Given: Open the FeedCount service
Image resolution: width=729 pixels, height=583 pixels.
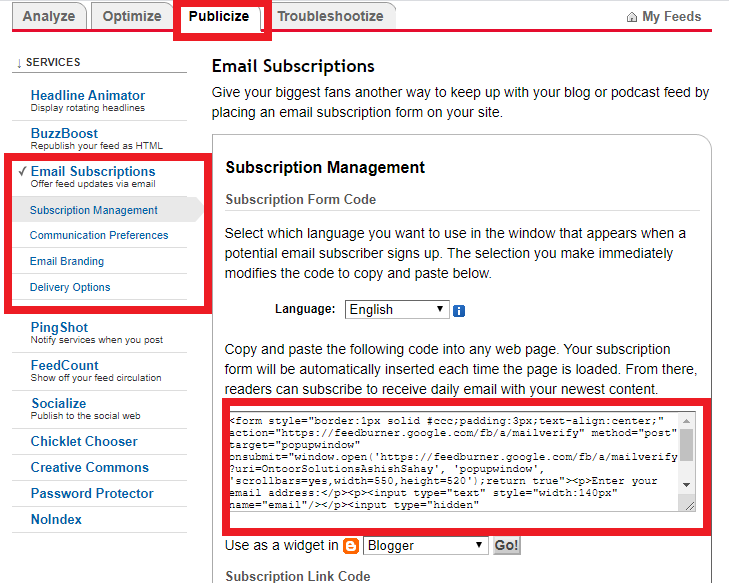Looking at the screenshot, I should click(x=64, y=365).
